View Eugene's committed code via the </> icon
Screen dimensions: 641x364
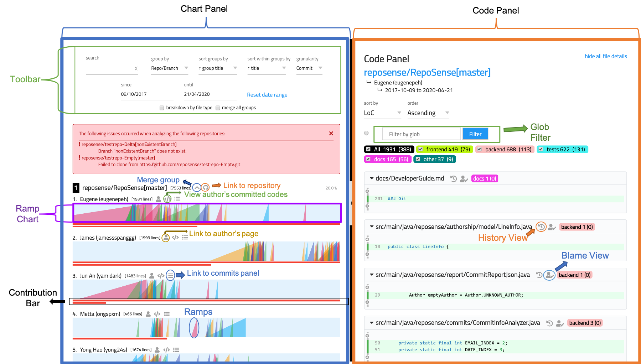[168, 199]
